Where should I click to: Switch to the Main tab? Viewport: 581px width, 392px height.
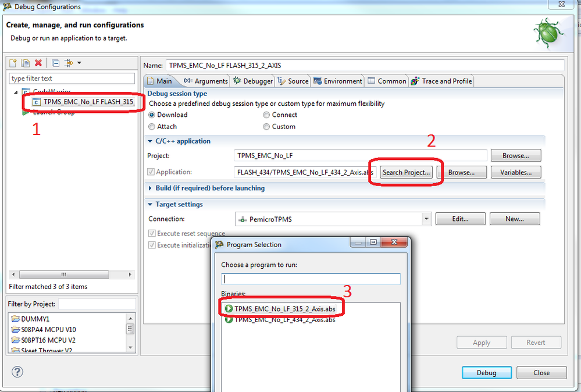160,81
